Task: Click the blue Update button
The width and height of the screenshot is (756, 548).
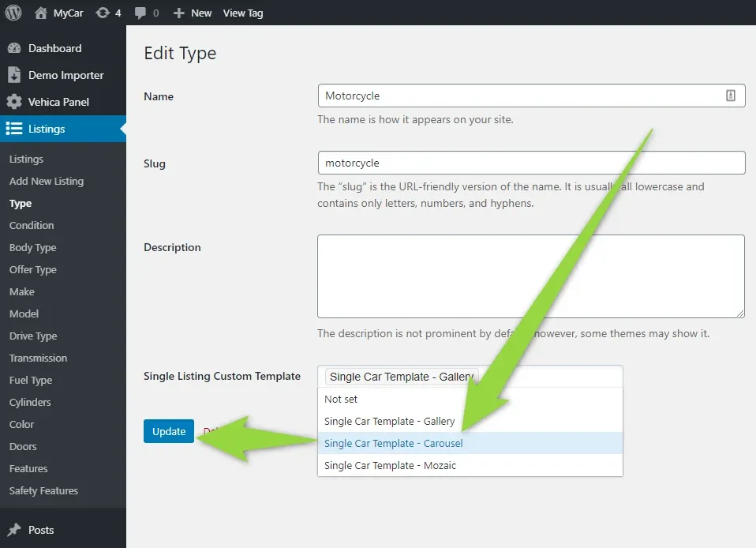Action: pyautogui.click(x=169, y=431)
